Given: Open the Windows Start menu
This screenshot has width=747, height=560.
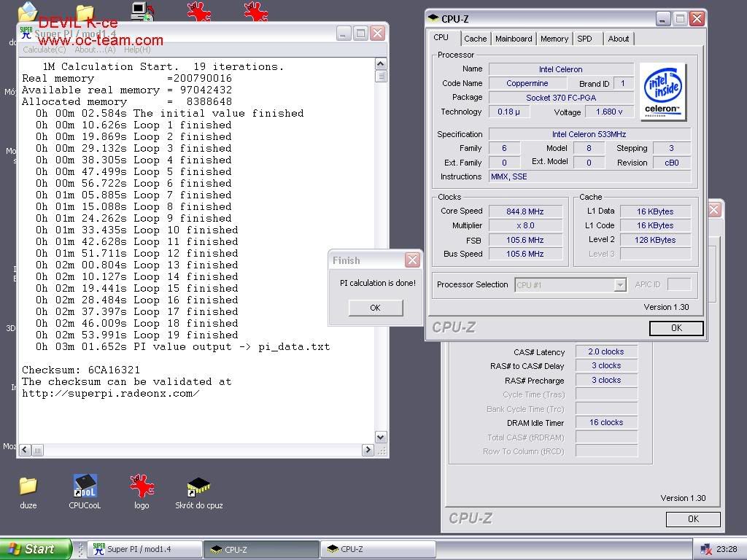Looking at the screenshot, I should pos(36,549).
